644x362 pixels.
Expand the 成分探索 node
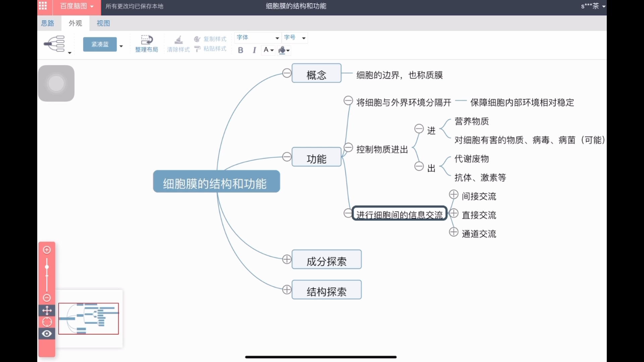(287, 259)
